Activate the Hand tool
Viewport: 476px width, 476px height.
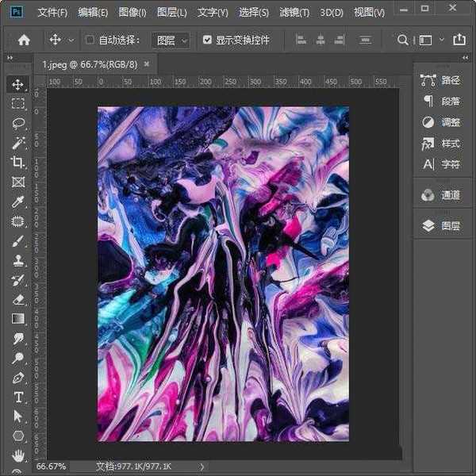(x=17, y=455)
